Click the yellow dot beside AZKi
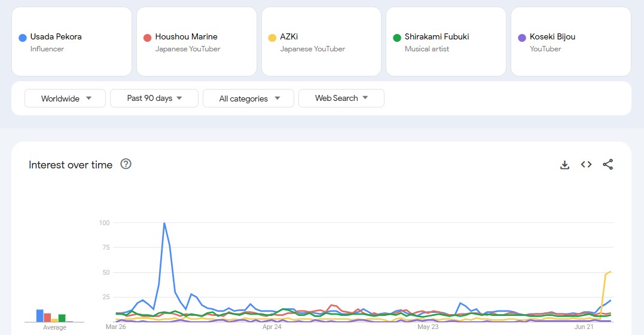 [272, 38]
